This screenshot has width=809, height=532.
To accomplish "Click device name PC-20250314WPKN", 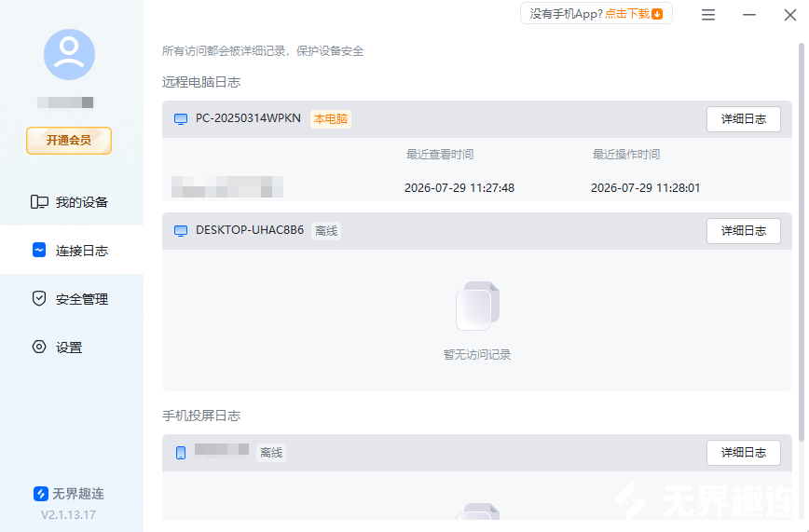I will [248, 118].
